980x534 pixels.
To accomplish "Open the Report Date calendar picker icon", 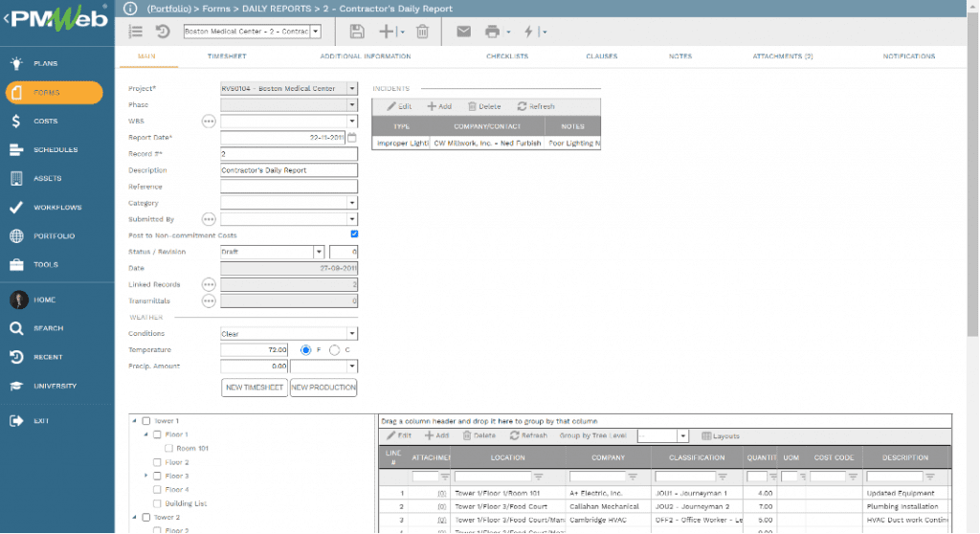I will coord(352,137).
